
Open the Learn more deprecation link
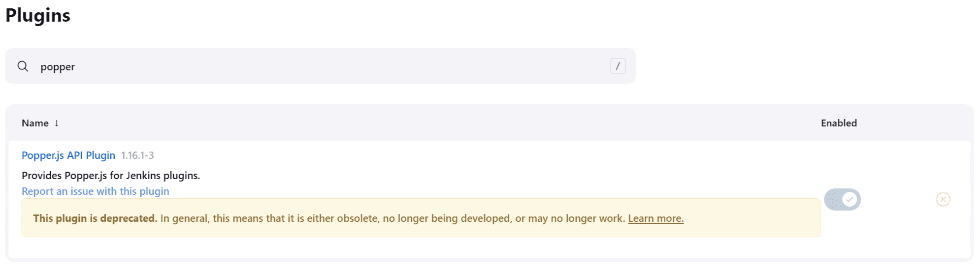point(655,218)
